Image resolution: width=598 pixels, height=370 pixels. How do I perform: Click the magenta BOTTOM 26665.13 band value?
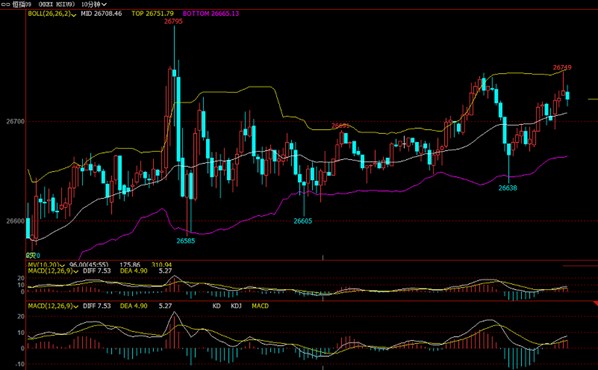(x=211, y=14)
